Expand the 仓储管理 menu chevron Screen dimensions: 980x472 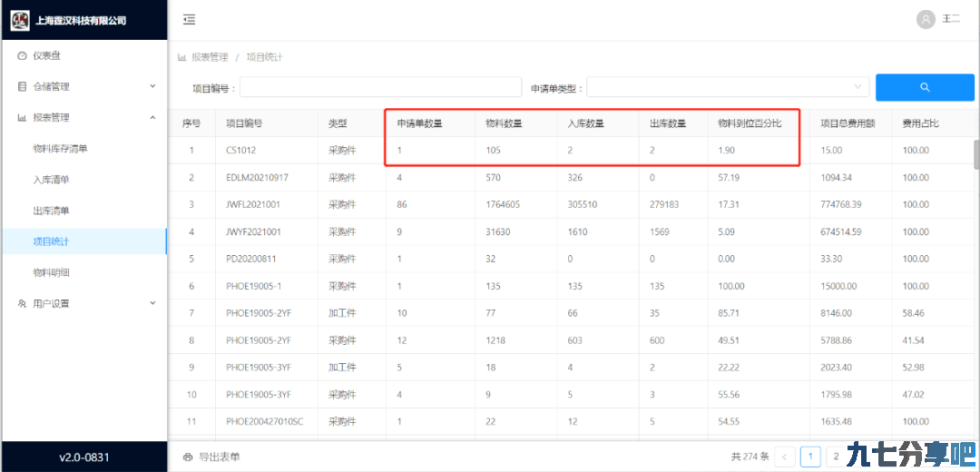[x=152, y=86]
